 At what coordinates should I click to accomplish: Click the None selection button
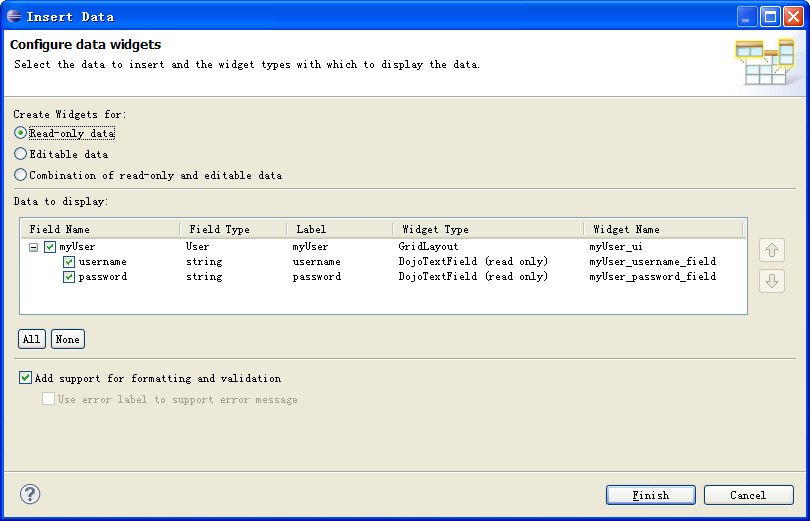[68, 339]
